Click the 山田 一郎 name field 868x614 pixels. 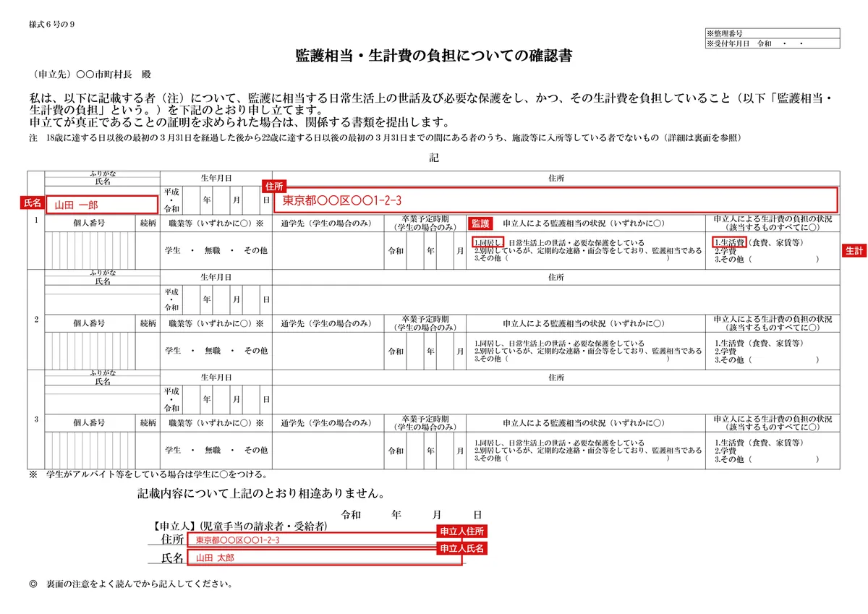pos(102,205)
